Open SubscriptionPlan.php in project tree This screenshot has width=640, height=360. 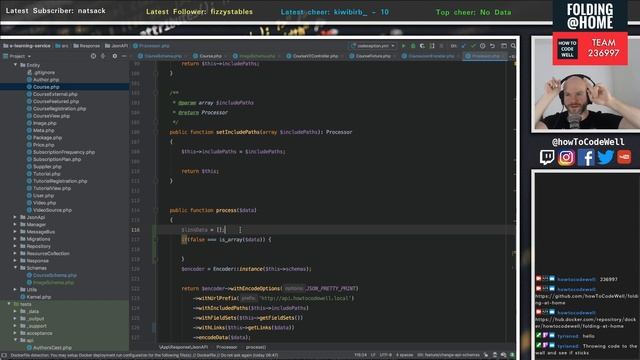point(57,159)
